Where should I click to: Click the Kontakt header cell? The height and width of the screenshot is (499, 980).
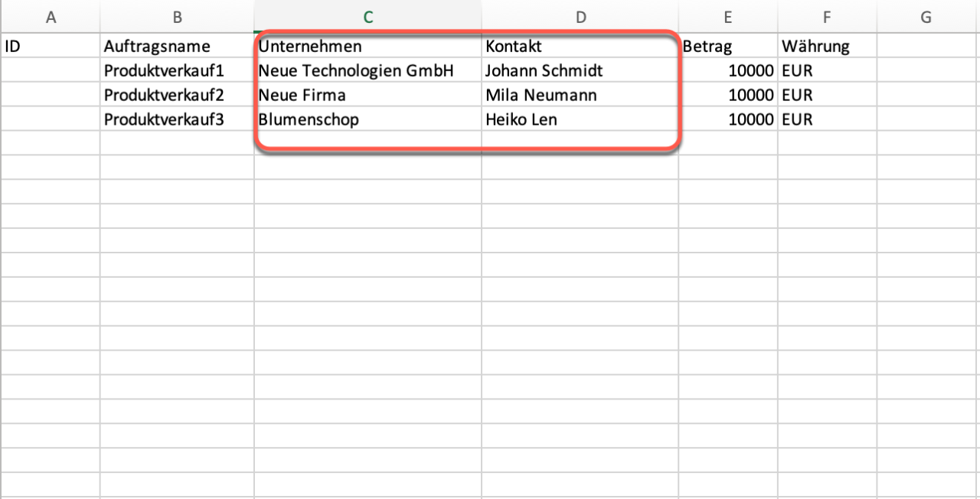pos(580,46)
